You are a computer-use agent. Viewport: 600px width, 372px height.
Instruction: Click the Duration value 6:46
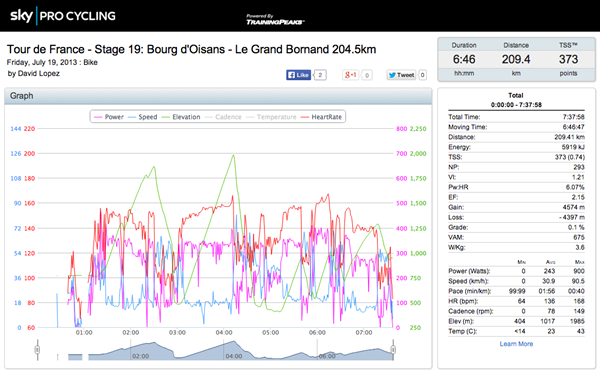click(x=464, y=59)
